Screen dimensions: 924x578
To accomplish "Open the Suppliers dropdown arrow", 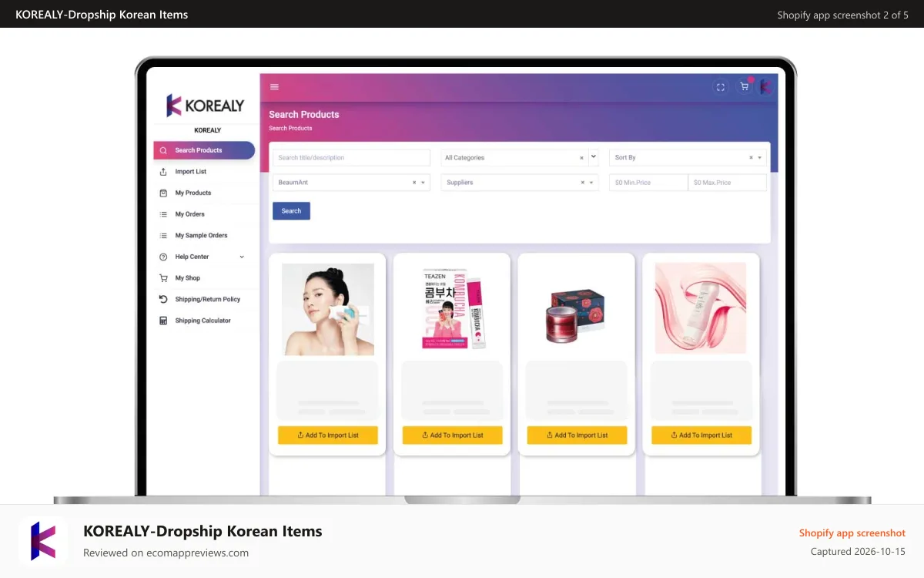I will tap(591, 183).
